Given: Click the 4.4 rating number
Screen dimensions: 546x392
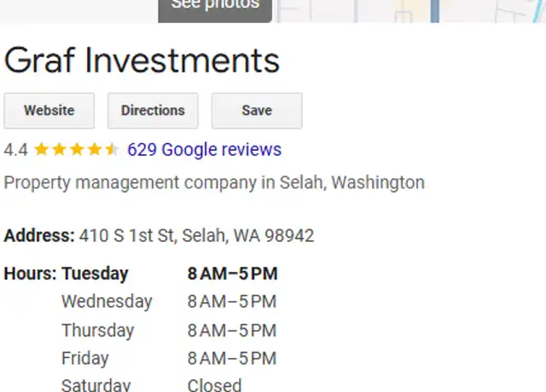Looking at the screenshot, I should (x=15, y=150).
